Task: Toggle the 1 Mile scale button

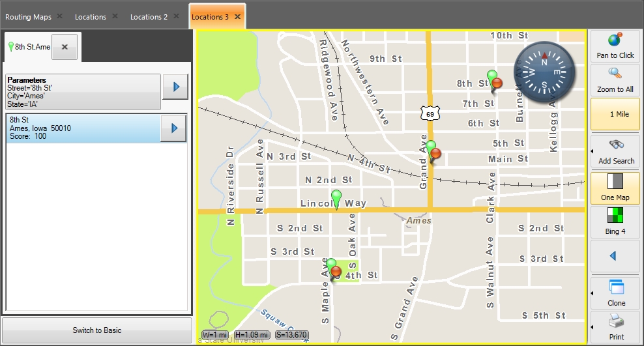Action: [615, 114]
